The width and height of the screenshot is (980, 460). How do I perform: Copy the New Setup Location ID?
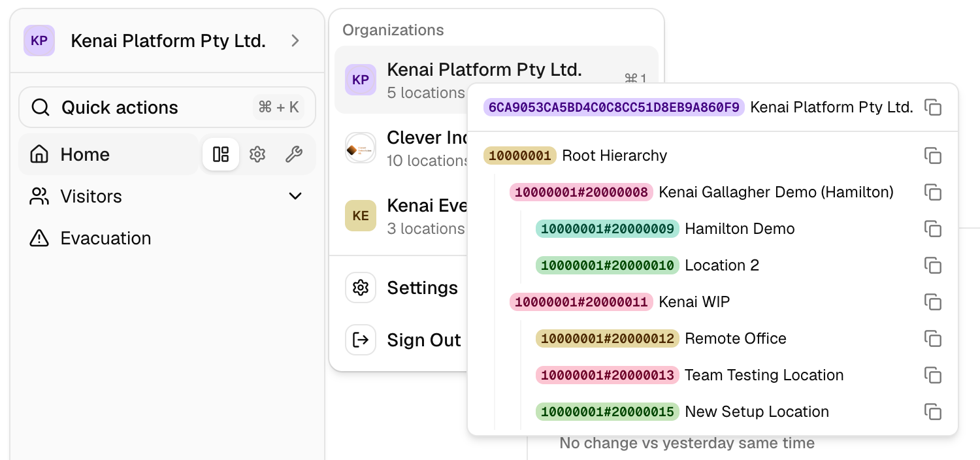pyautogui.click(x=933, y=412)
